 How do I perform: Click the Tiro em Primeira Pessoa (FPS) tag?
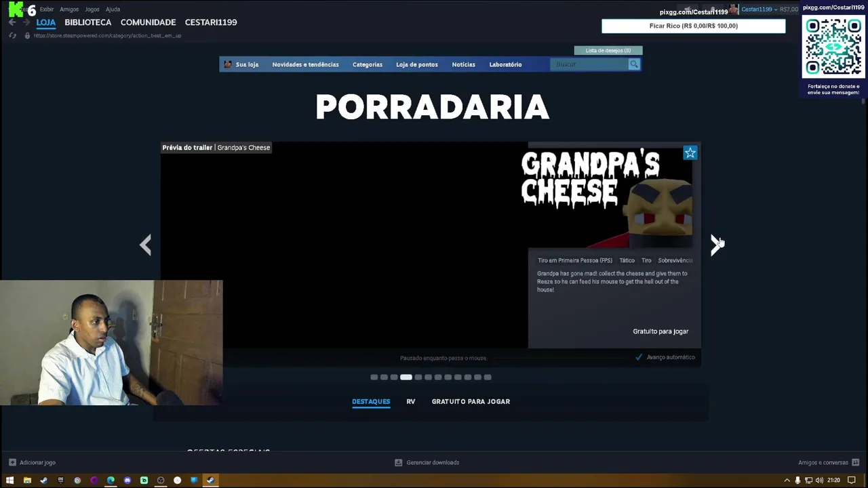[575, 260]
